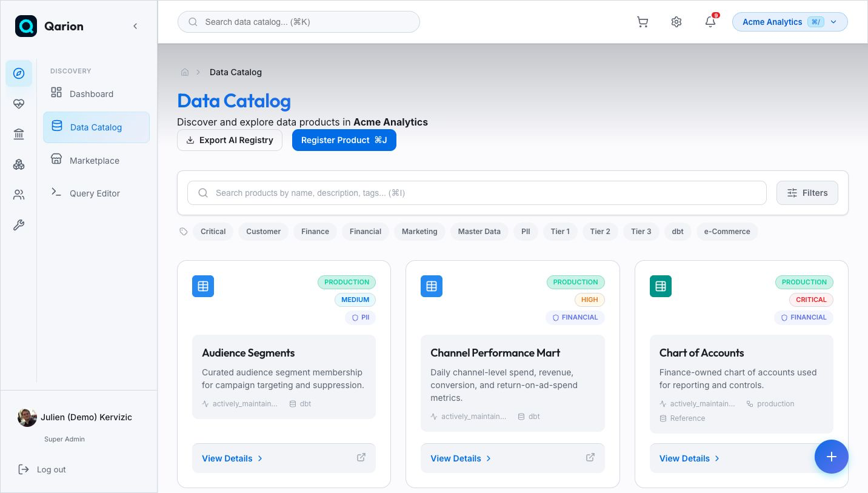Open the settings gear icon
Viewport: 868px width, 493px height.
[x=676, y=22]
